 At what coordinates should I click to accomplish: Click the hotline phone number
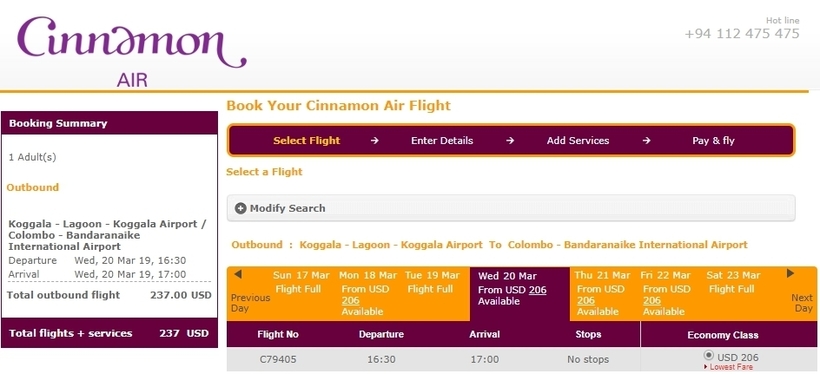(x=742, y=33)
